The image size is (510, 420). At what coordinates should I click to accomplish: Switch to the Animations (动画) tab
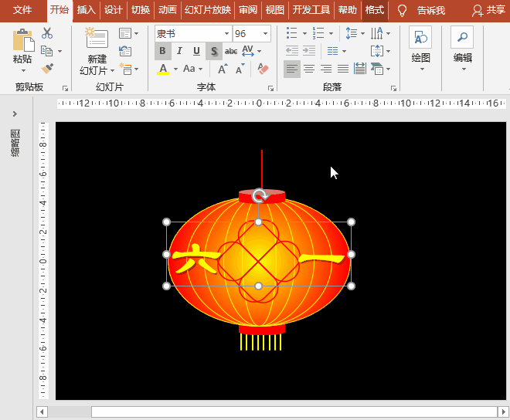coord(168,10)
